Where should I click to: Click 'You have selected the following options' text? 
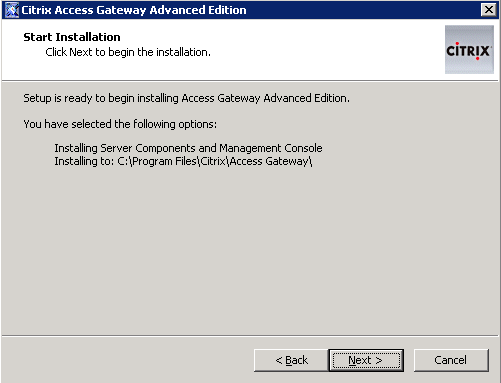[x=120, y=124]
